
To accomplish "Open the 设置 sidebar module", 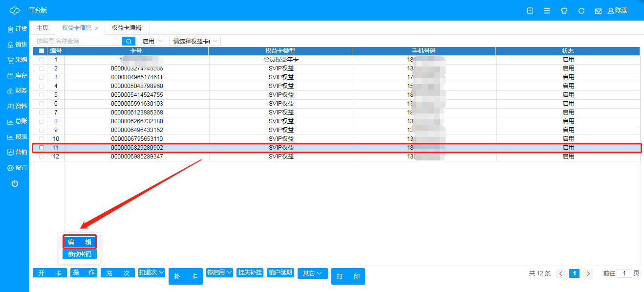I will [x=17, y=168].
